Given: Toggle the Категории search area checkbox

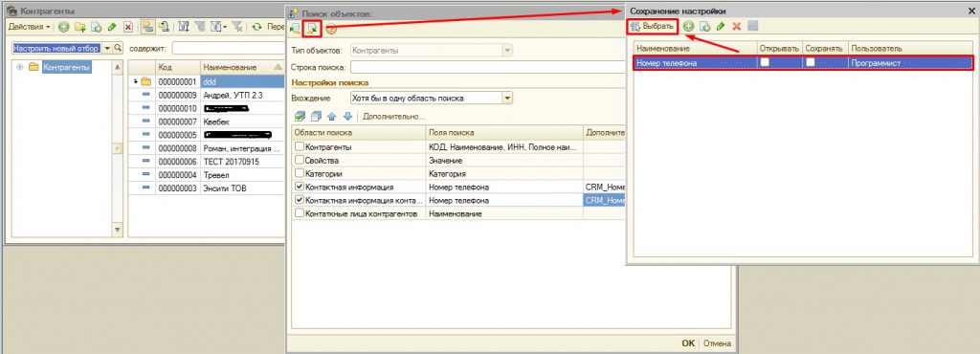Looking at the screenshot, I should [300, 173].
